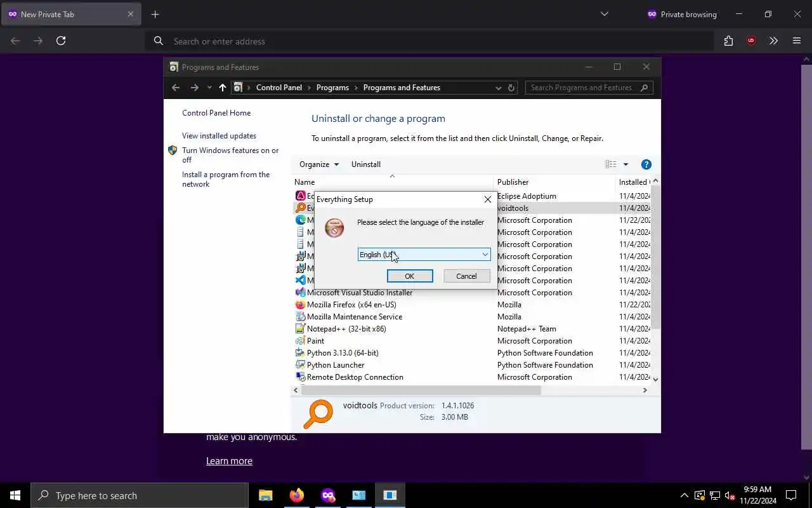The width and height of the screenshot is (812, 508).
Task: Go up one level in Control Panel
Action: pyautogui.click(x=222, y=88)
